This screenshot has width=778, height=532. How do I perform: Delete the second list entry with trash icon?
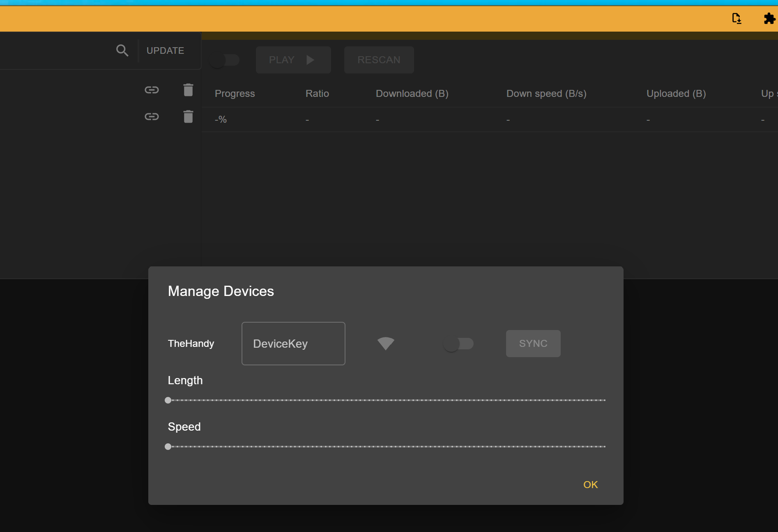point(188,117)
